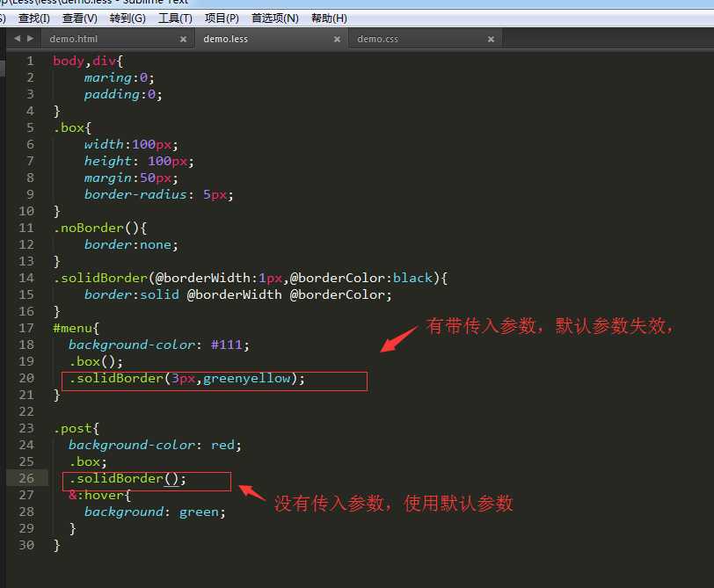Go to next tab with right arrow
Image resolution: width=714 pixels, height=588 pixels.
(31, 39)
